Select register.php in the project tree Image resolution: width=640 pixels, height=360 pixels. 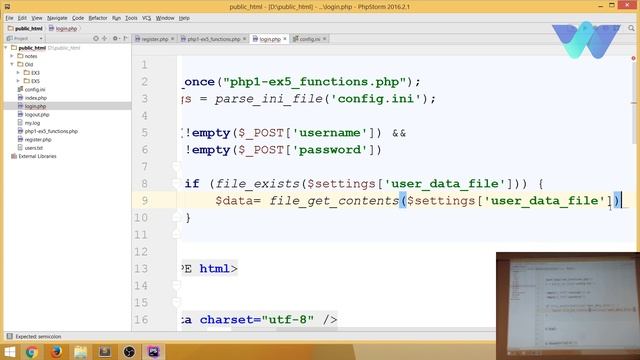(x=35, y=140)
